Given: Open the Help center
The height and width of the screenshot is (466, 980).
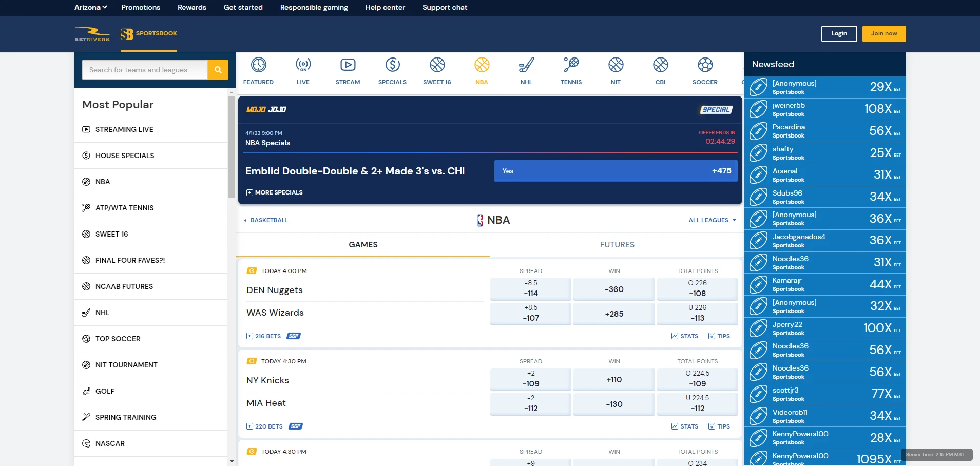Looking at the screenshot, I should coord(385,7).
